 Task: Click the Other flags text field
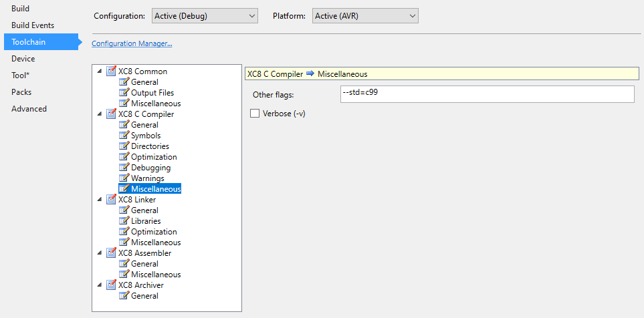pyautogui.click(x=486, y=94)
